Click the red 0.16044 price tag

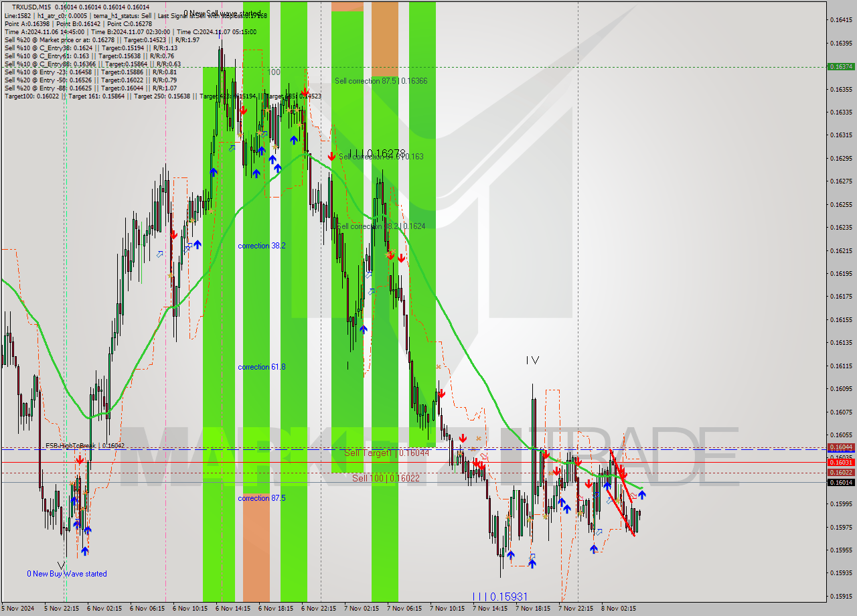point(841,447)
